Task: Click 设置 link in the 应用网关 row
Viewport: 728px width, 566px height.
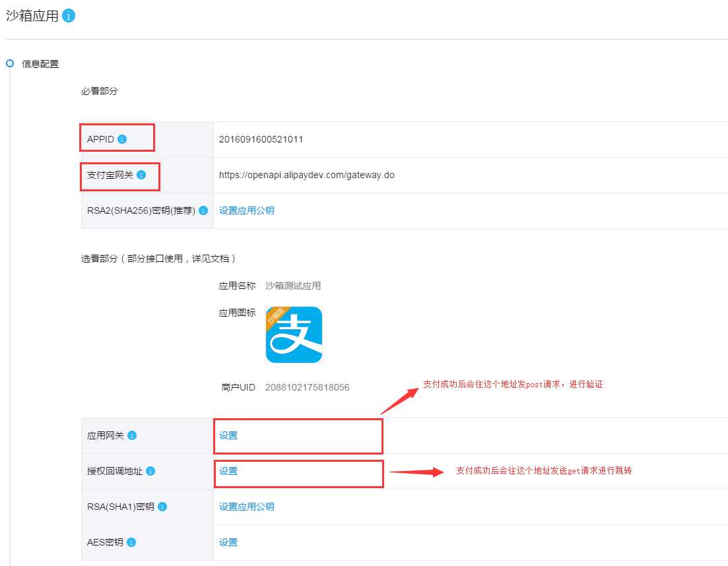Action: click(x=228, y=435)
